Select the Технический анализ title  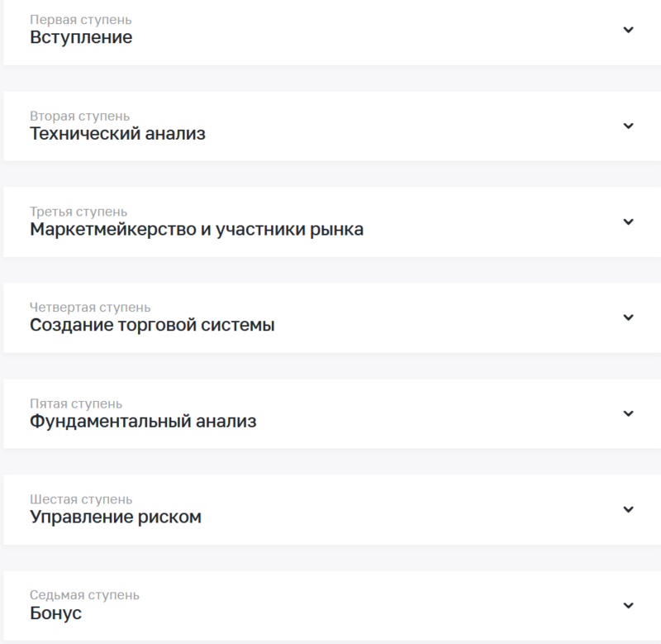tap(117, 133)
